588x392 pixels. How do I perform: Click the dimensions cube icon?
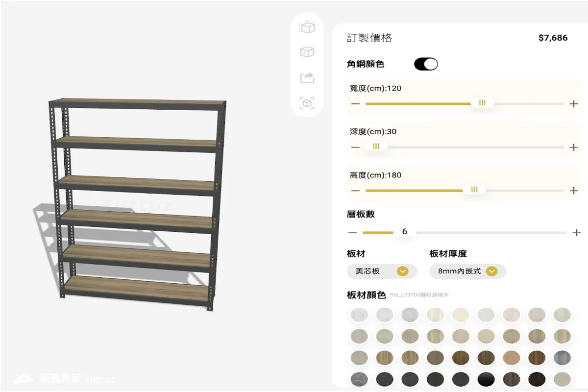point(307,27)
